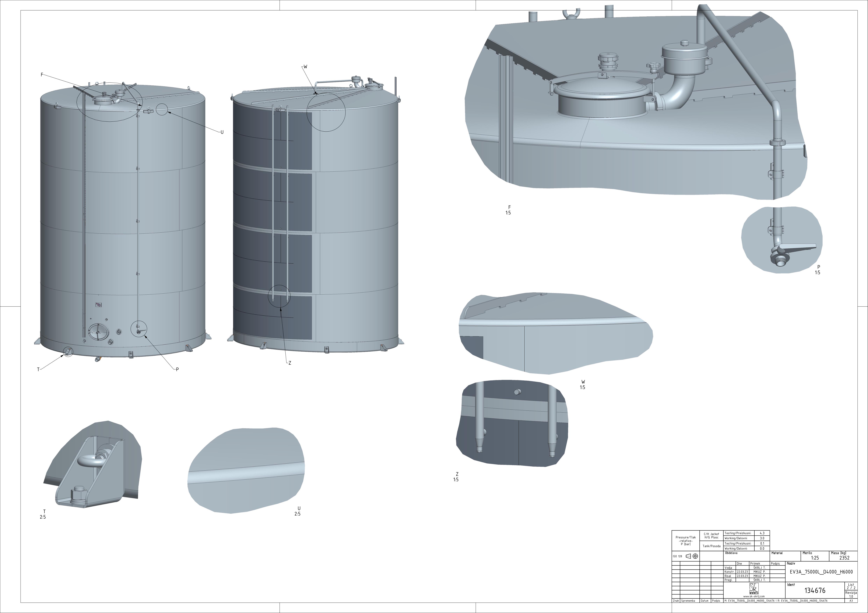Click the 'Obdelava' field header
Screen dimensions: 868x613
tap(731, 553)
